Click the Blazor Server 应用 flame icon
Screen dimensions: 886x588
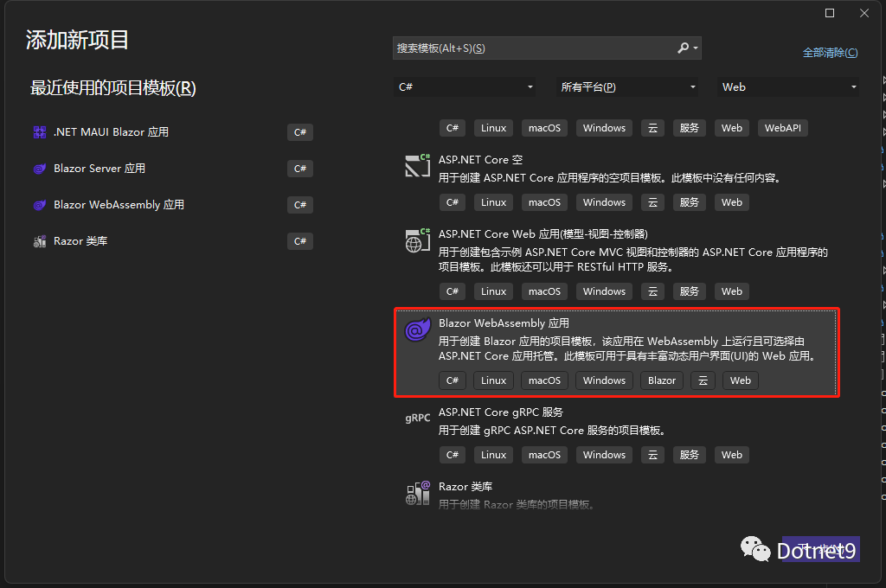click(40, 169)
